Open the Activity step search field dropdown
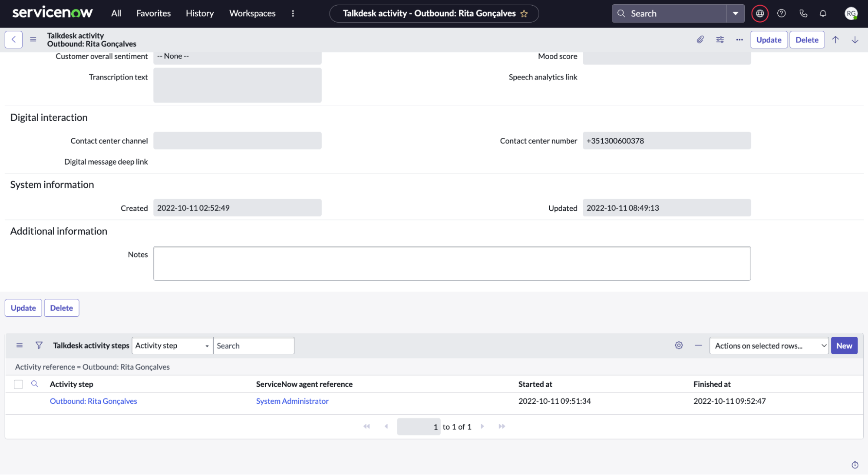This screenshot has height=475, width=868. (172, 345)
